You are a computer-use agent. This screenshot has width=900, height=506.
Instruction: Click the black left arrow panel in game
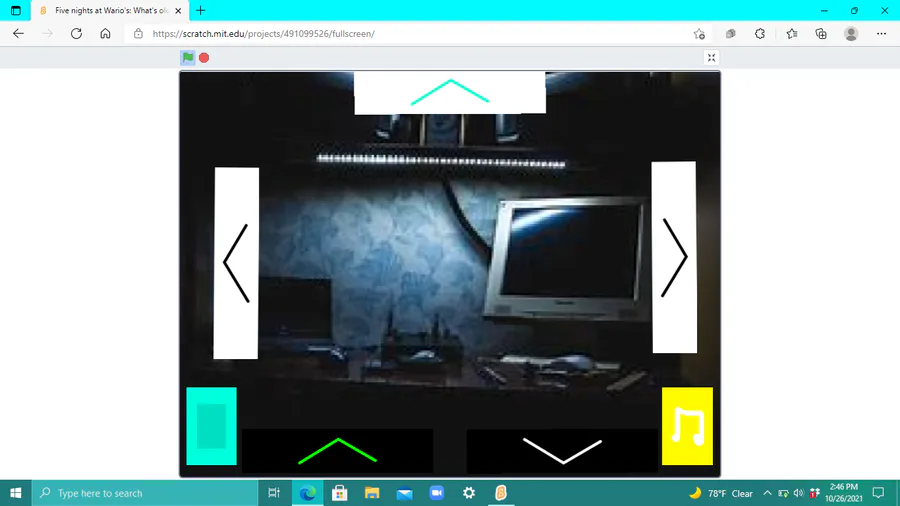pyautogui.click(x=236, y=263)
